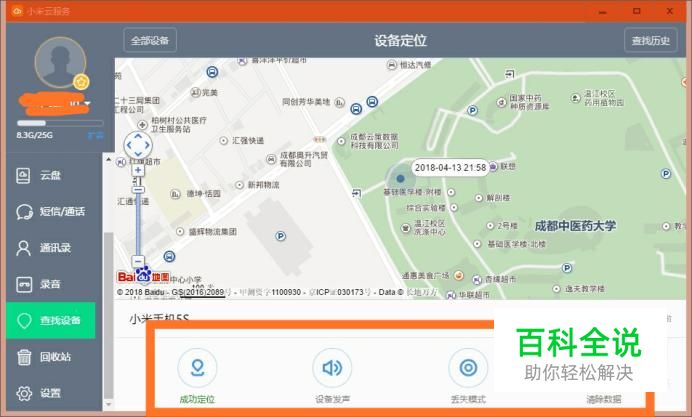
Task: Click the 扩容 expand storage link
Action: pos(95,135)
